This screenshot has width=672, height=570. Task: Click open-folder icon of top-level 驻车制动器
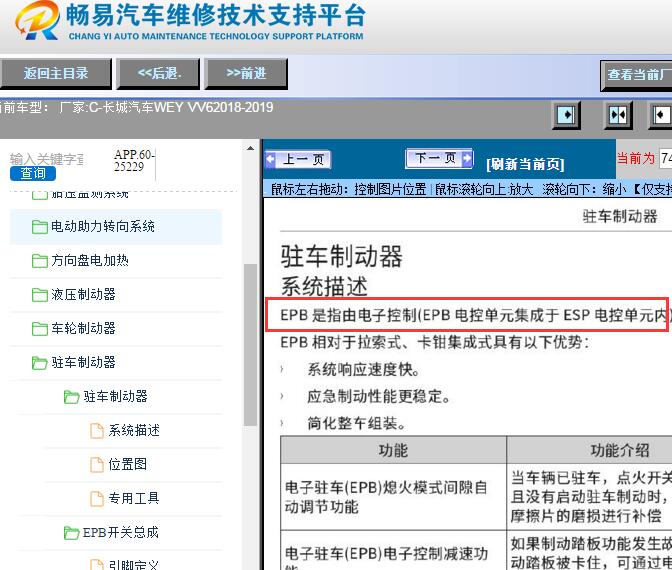[39, 363]
